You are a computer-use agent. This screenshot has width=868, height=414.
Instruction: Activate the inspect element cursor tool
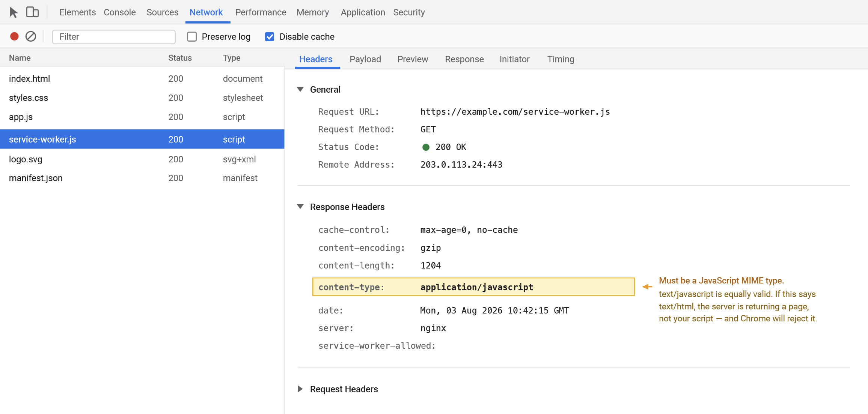tap(14, 12)
